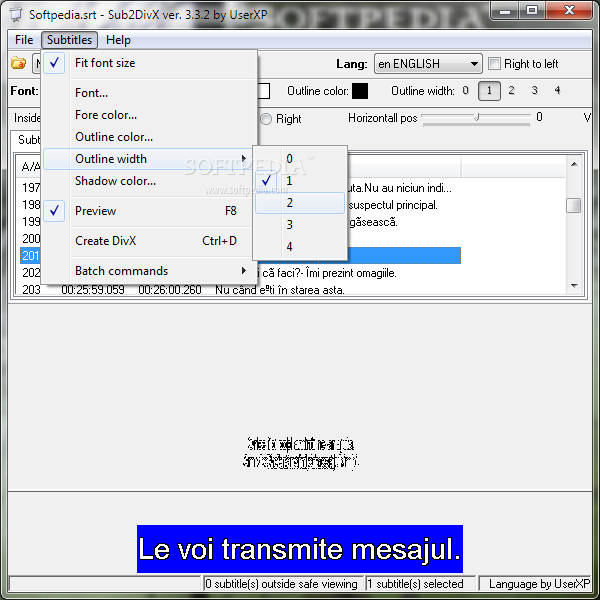Image resolution: width=600 pixels, height=600 pixels.
Task: Toggle Fit font size menu option
Action: click(148, 63)
